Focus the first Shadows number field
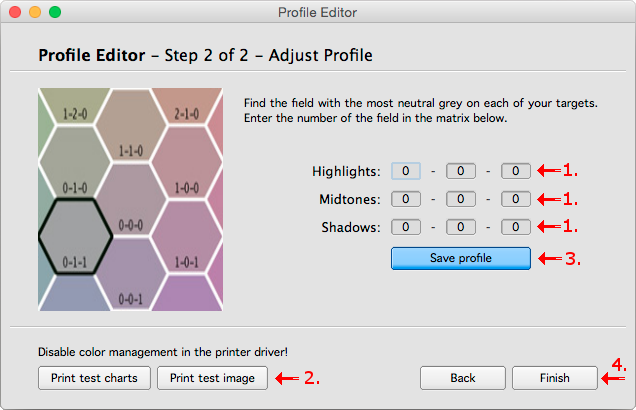This screenshot has height=410, width=636. pos(405,227)
